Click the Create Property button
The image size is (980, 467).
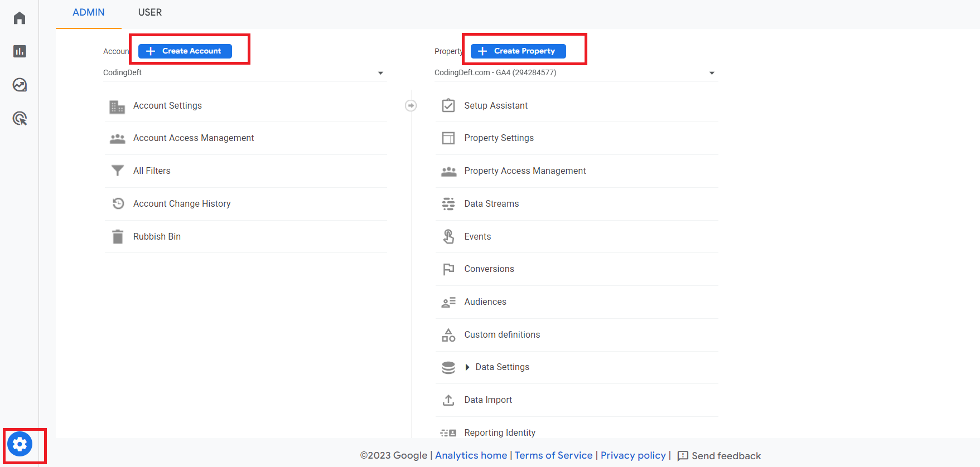518,51
